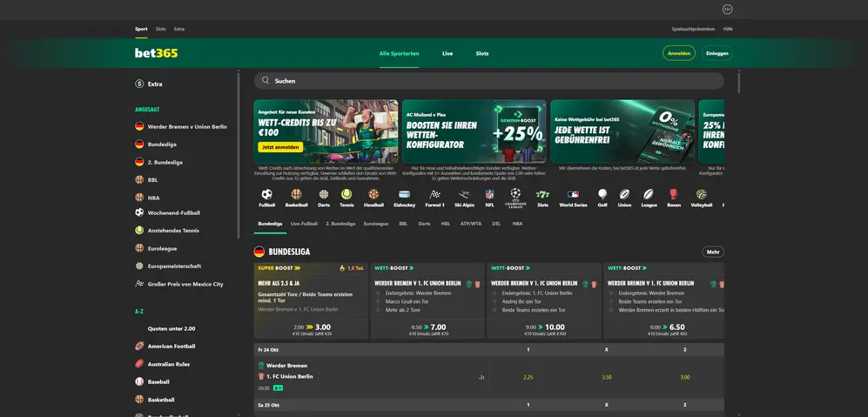Screen dimensions: 868x417
Task: Open Quoten unter 2.00 in sidebar
Action: point(171,328)
